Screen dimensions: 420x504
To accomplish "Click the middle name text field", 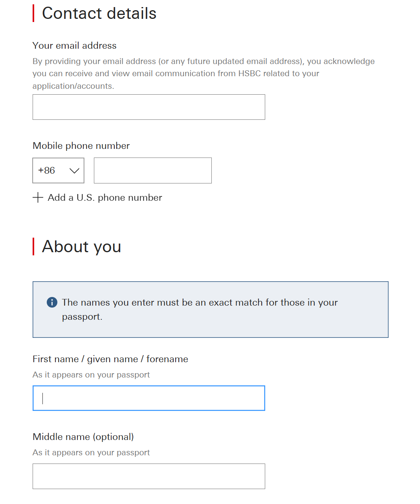I will (x=149, y=476).
